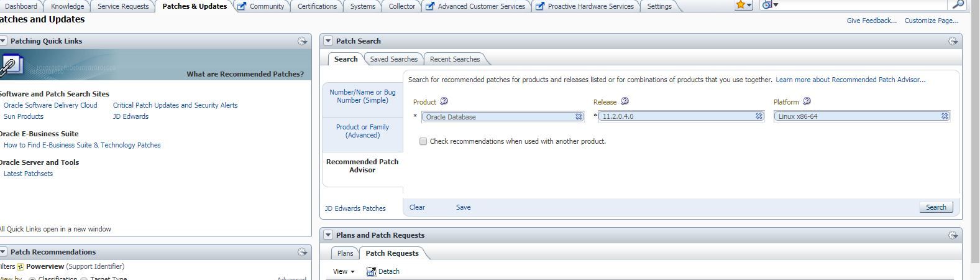Click the Detach table icon
The width and height of the screenshot is (980, 280).
[x=371, y=271]
